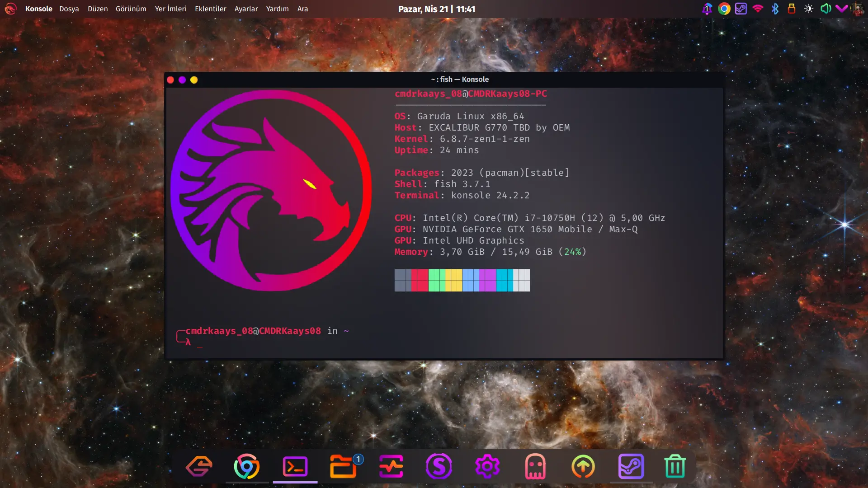Screen dimensions: 868x488
Task: Click the Konsole window title text
Action: tap(460, 80)
